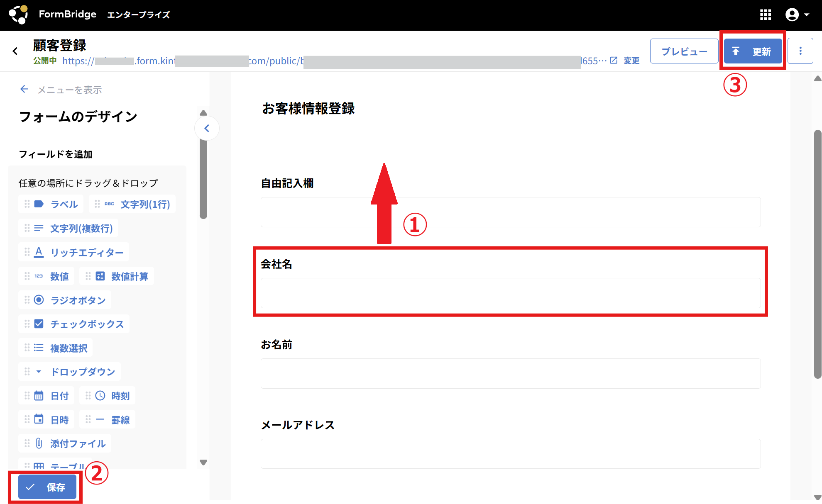
Task: Select the 数値計算 field item
Action: [117, 276]
